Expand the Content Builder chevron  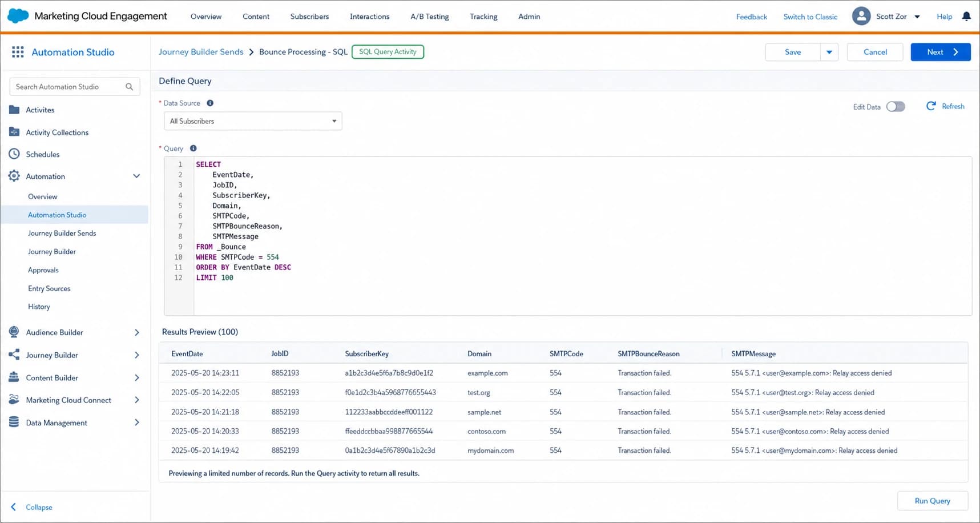pos(137,377)
